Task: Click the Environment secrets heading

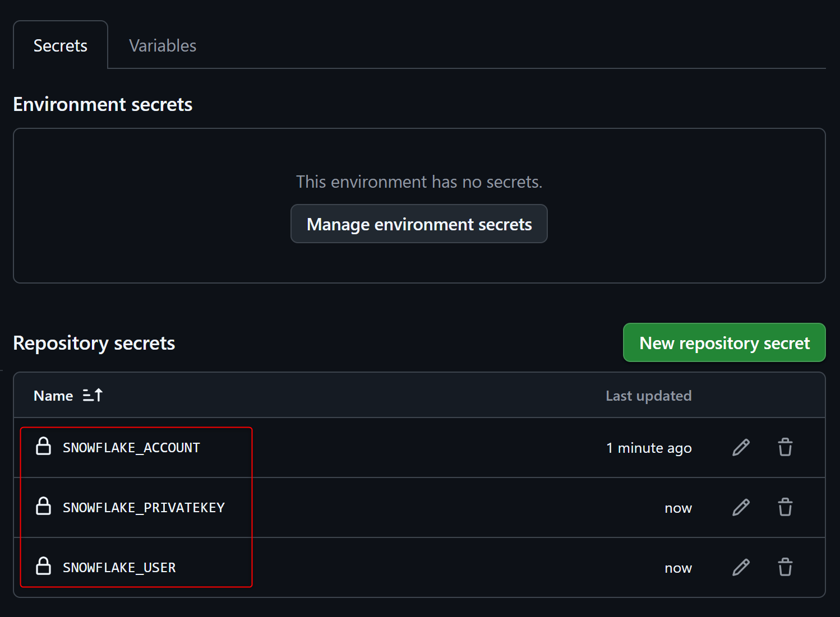Action: pyautogui.click(x=103, y=104)
